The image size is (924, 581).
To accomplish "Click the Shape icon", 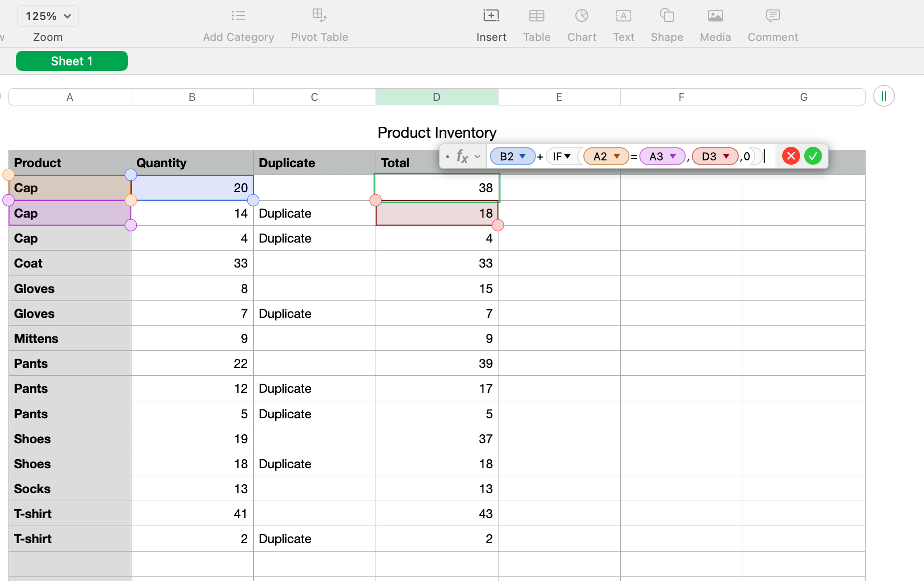I will tap(666, 15).
